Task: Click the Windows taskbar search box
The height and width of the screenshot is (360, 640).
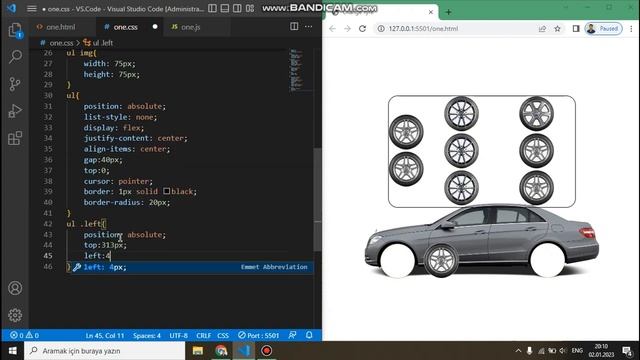Action: coord(104,351)
